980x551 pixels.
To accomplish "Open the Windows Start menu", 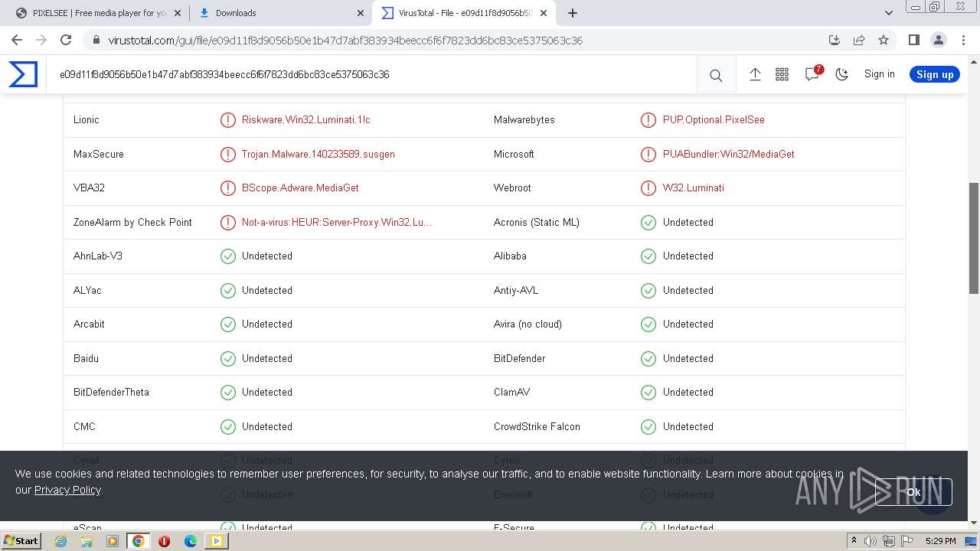I will click(x=21, y=540).
